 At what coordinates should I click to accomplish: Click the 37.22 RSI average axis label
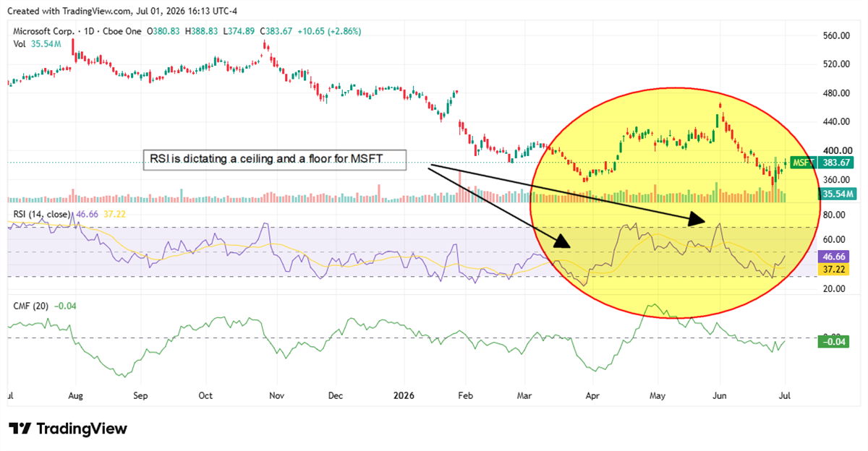834,268
